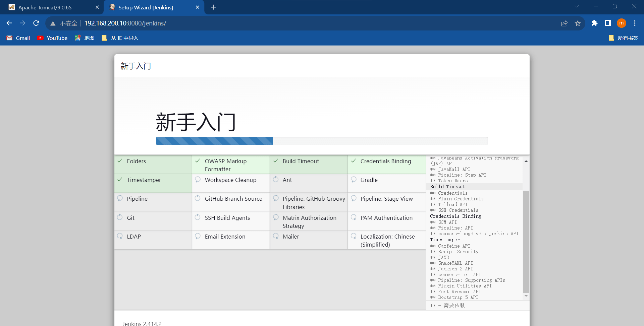Click the ** Script Security log line
The image size is (644, 326).
(454, 252)
